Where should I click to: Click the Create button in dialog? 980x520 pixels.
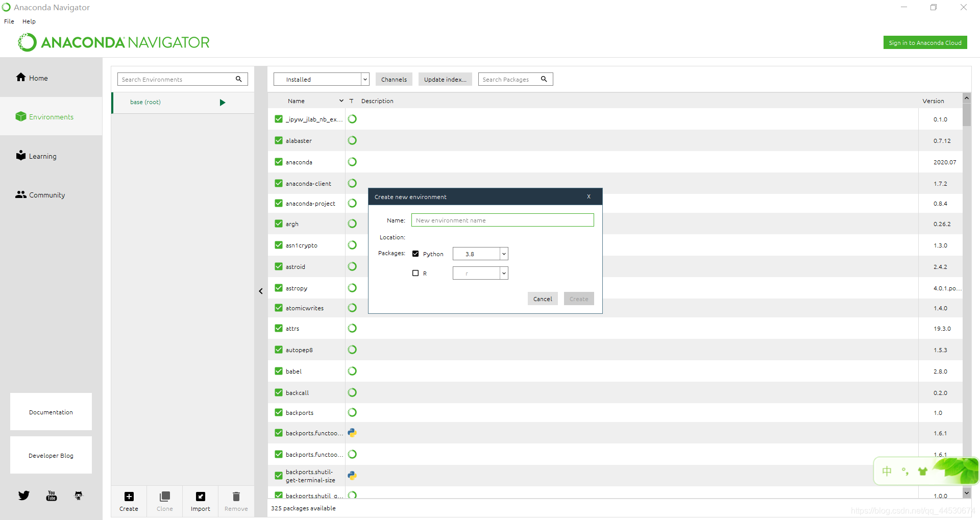579,299
